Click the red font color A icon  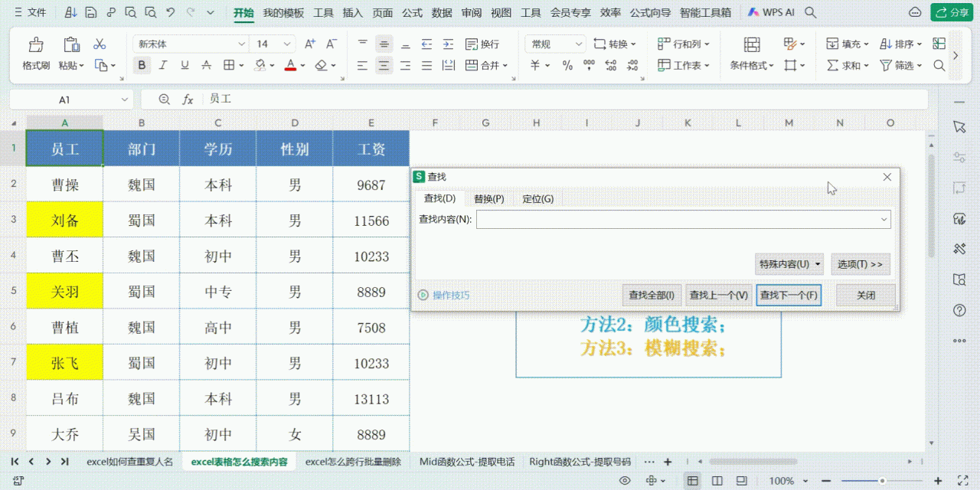(290, 66)
